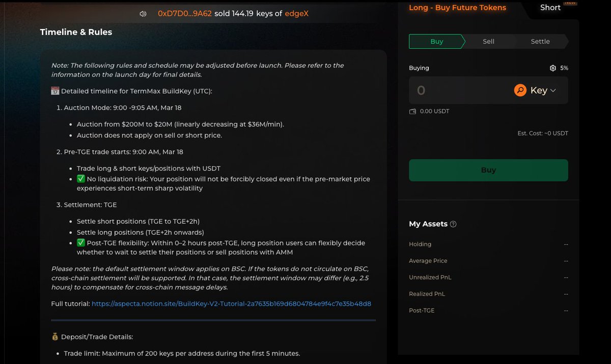Image resolution: width=611 pixels, height=364 pixels.
Task: Open slippage settings gear icon
Action: tap(553, 68)
